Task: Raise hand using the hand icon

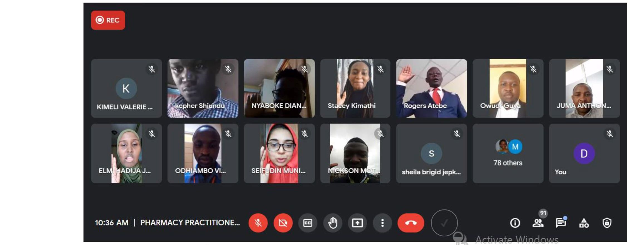Action: click(333, 223)
